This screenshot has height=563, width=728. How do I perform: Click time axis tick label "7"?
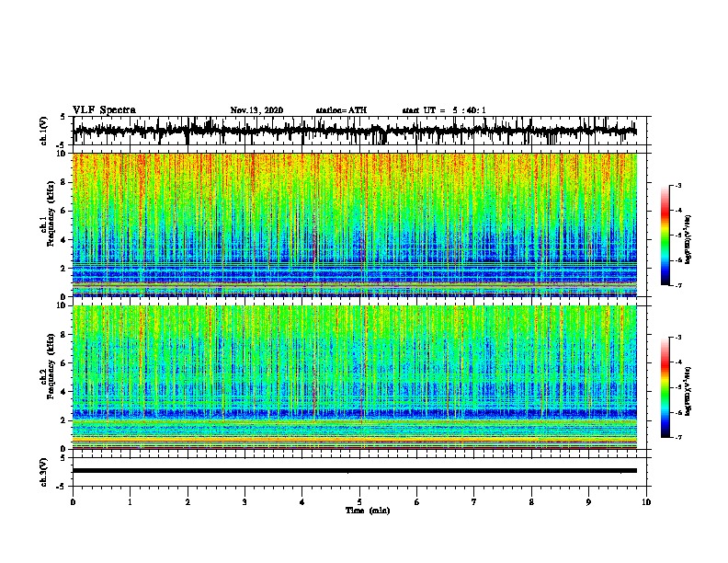tap(474, 502)
